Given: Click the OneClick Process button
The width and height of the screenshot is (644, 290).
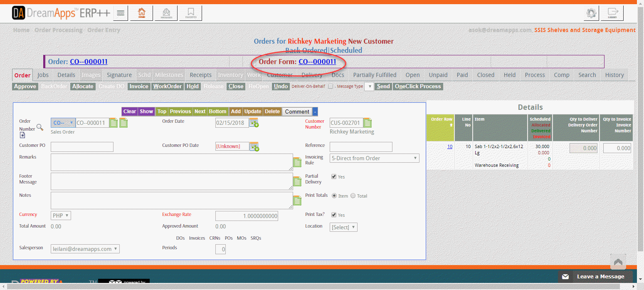Looking at the screenshot, I should click(x=418, y=87).
